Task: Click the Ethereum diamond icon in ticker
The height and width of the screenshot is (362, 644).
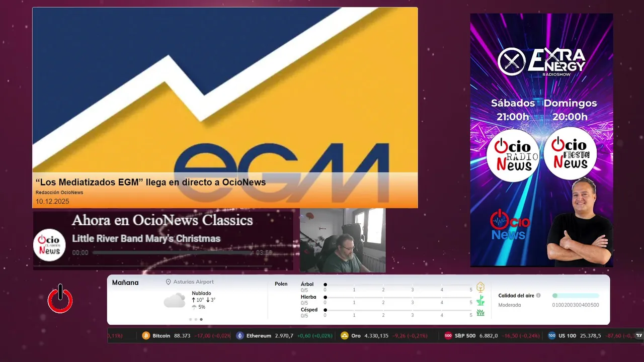Action: pos(240,335)
